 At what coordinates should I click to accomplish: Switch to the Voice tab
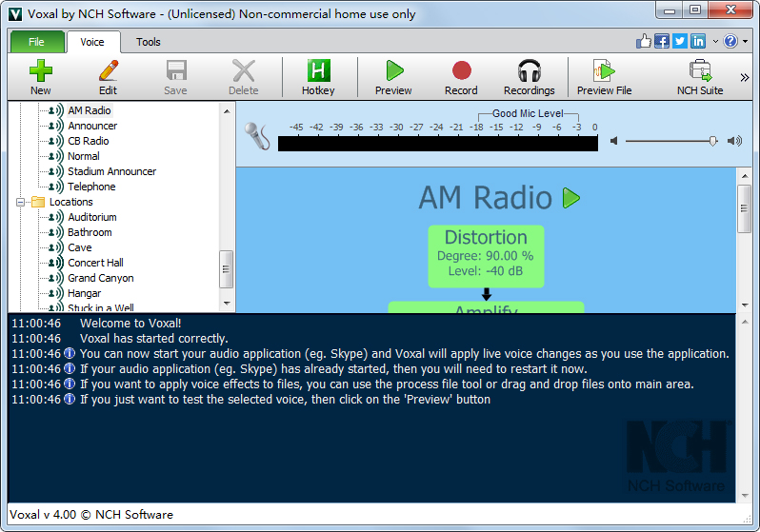coord(92,42)
